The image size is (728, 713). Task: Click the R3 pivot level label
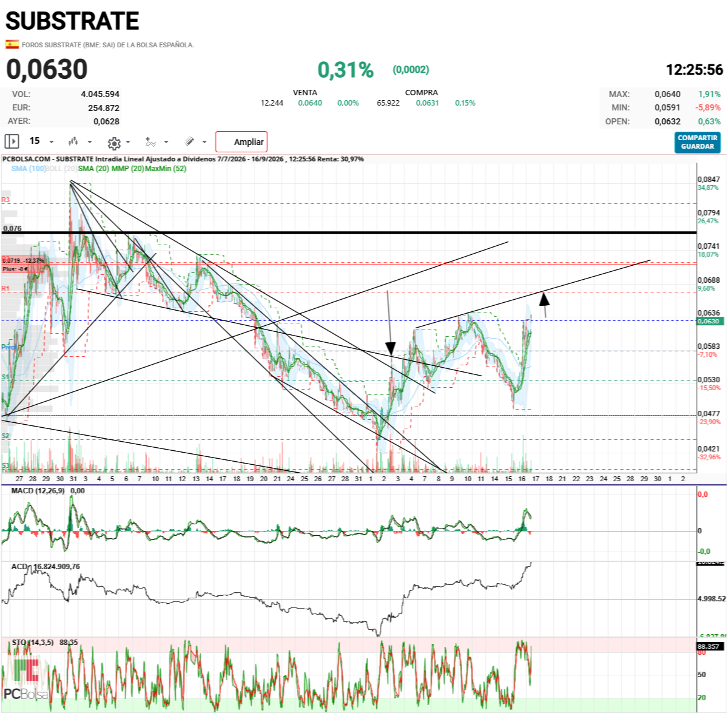5,200
